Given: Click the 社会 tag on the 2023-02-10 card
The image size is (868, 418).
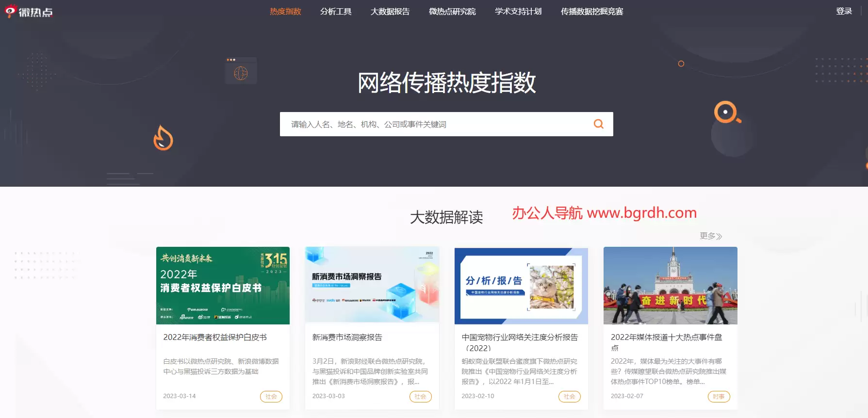Looking at the screenshot, I should coord(570,397).
